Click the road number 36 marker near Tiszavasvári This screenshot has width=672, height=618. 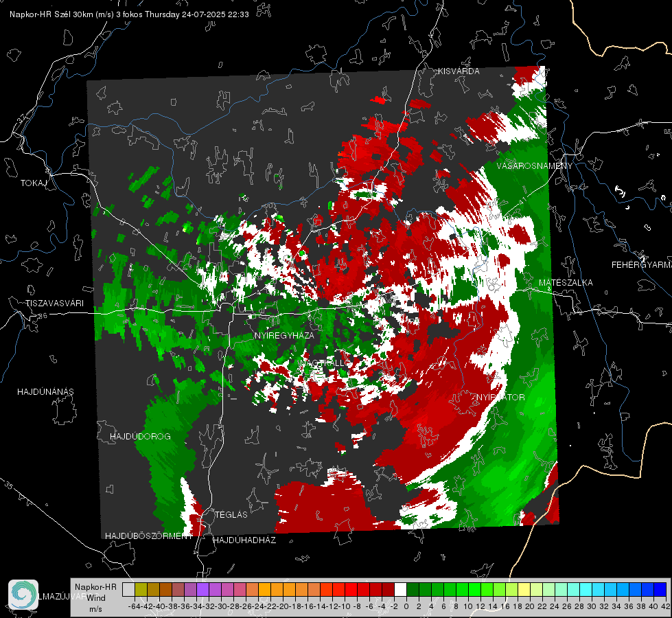43,316
